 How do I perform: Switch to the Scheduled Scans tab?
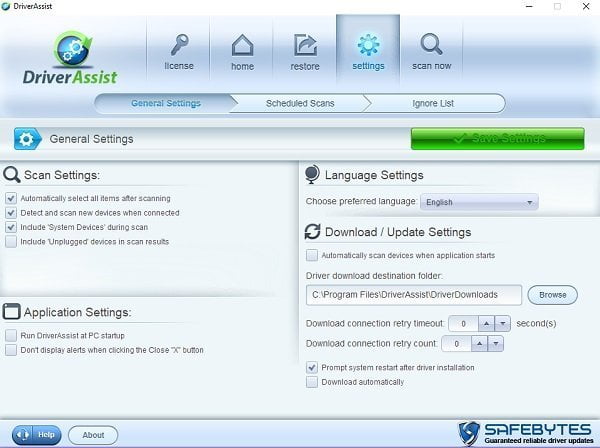[x=300, y=103]
